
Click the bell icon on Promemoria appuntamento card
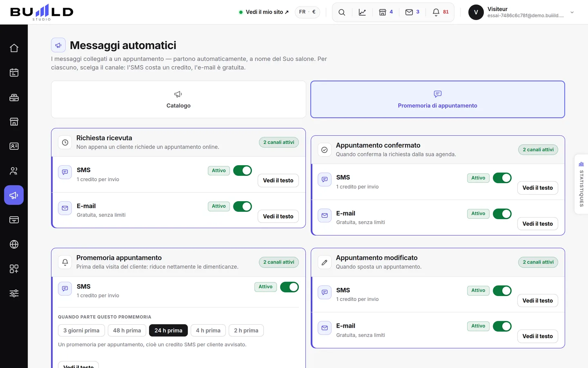[x=65, y=262]
